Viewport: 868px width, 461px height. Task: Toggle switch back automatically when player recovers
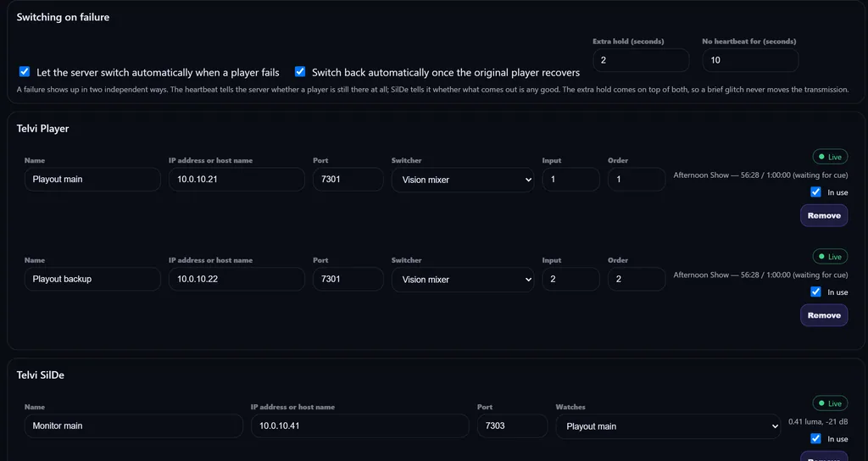point(300,71)
